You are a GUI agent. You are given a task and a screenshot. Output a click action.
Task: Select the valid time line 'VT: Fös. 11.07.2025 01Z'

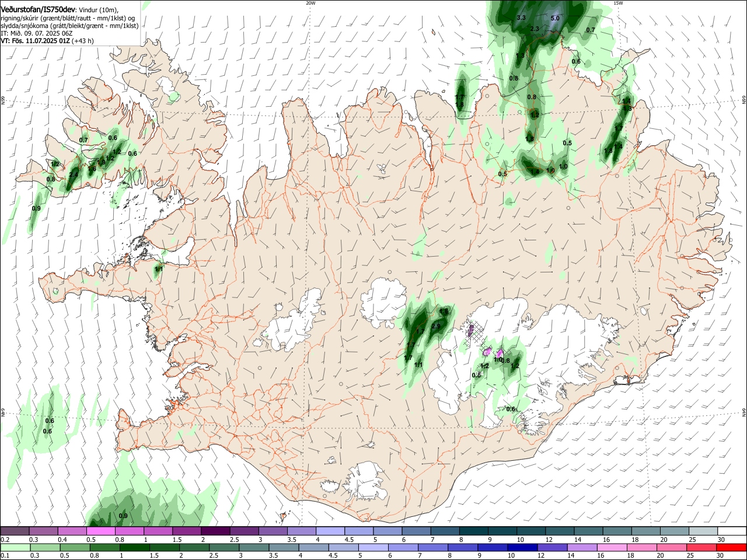tap(35, 41)
